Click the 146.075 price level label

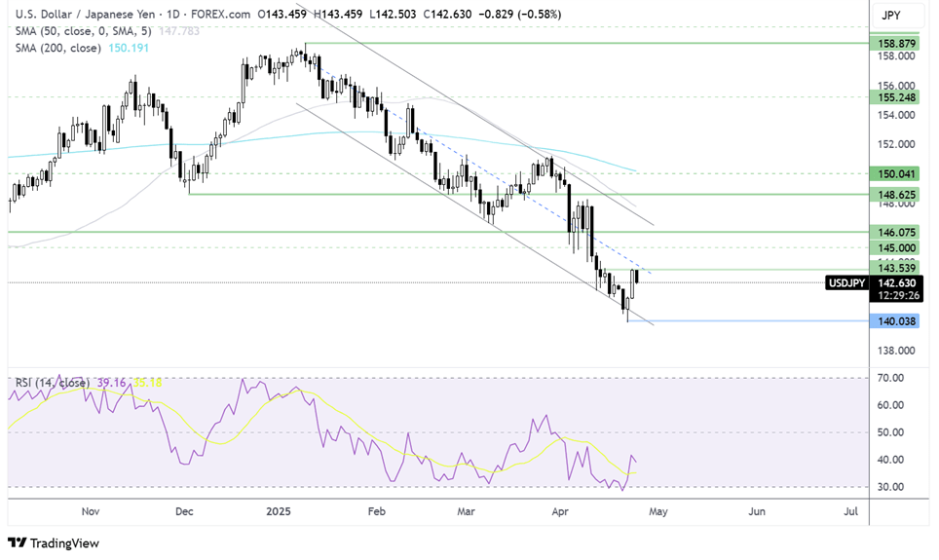(x=895, y=232)
